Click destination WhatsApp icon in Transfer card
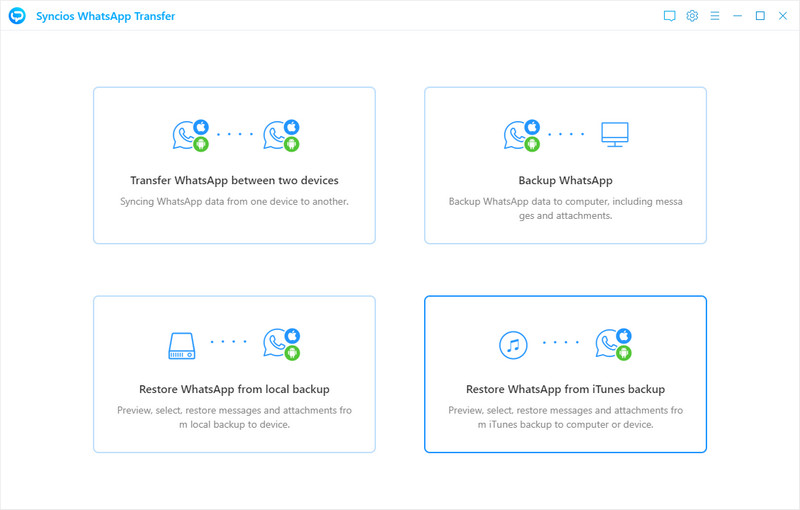This screenshot has height=510, width=800. (281, 135)
